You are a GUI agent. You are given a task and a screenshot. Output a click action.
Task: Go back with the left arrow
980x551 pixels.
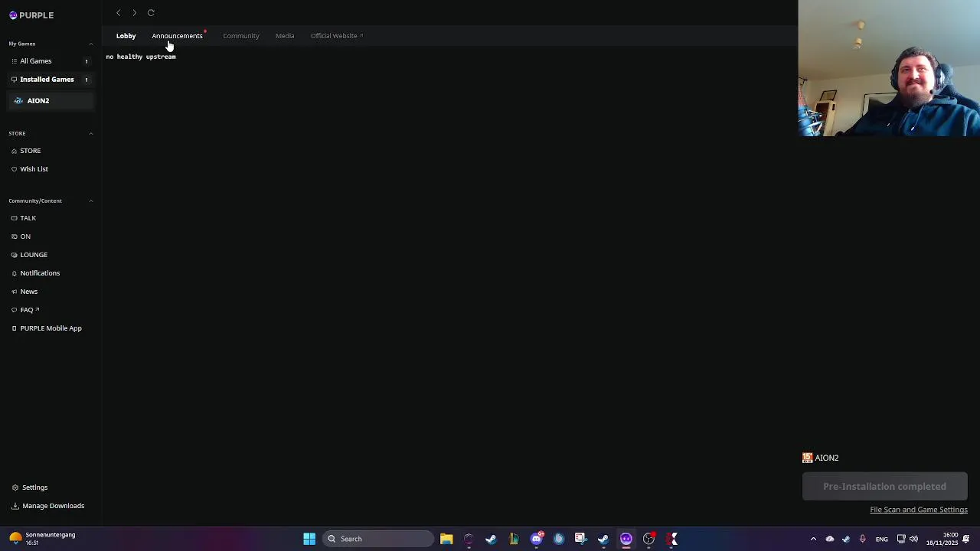click(119, 13)
